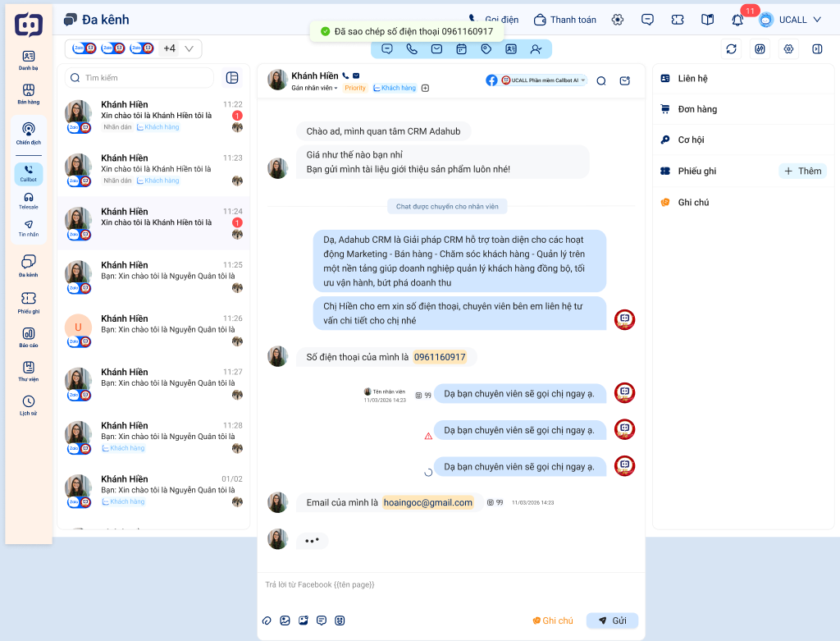Refresh the conversations

point(731,49)
